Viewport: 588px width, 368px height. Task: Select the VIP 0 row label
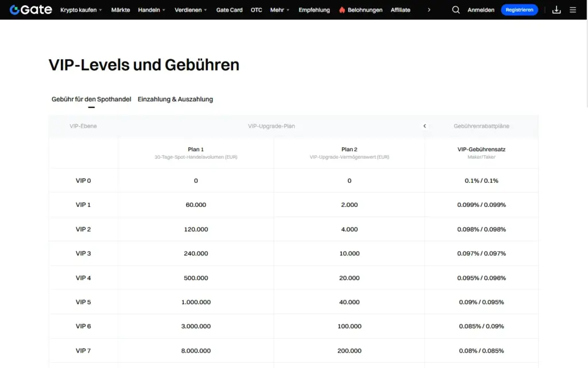[83, 181]
